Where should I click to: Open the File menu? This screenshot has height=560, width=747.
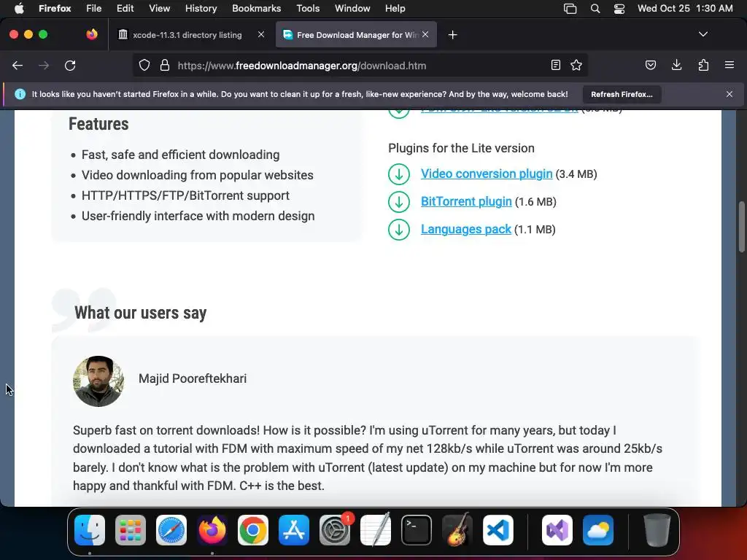94,8
